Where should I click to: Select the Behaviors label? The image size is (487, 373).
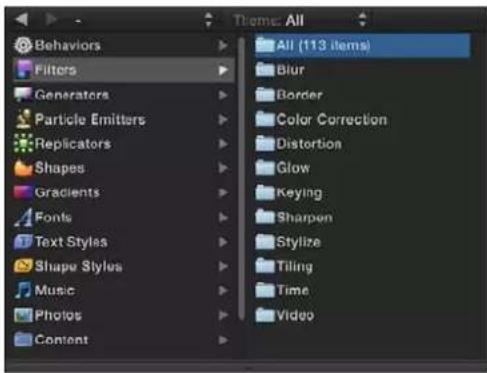[67, 45]
